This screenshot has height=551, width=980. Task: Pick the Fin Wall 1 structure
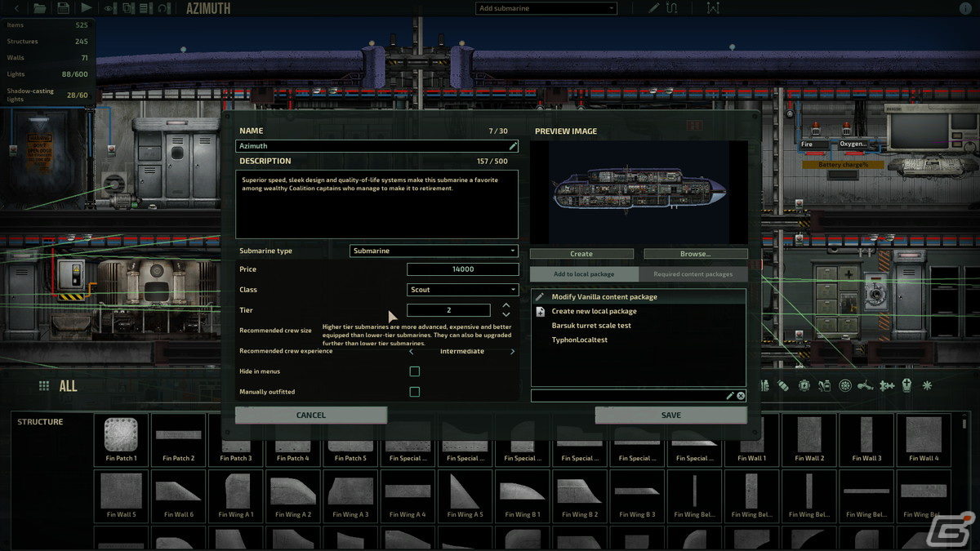pos(751,440)
